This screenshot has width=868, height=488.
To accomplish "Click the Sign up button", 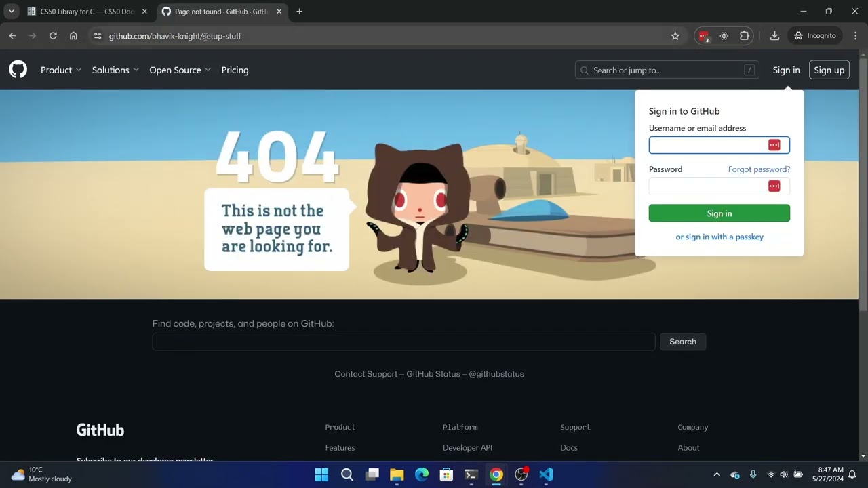I will (x=829, y=70).
